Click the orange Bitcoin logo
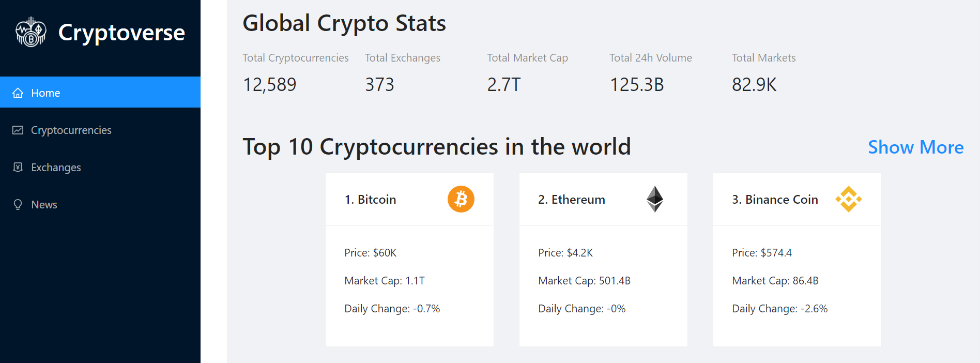Screen dimensions: 980x363 [461, 199]
